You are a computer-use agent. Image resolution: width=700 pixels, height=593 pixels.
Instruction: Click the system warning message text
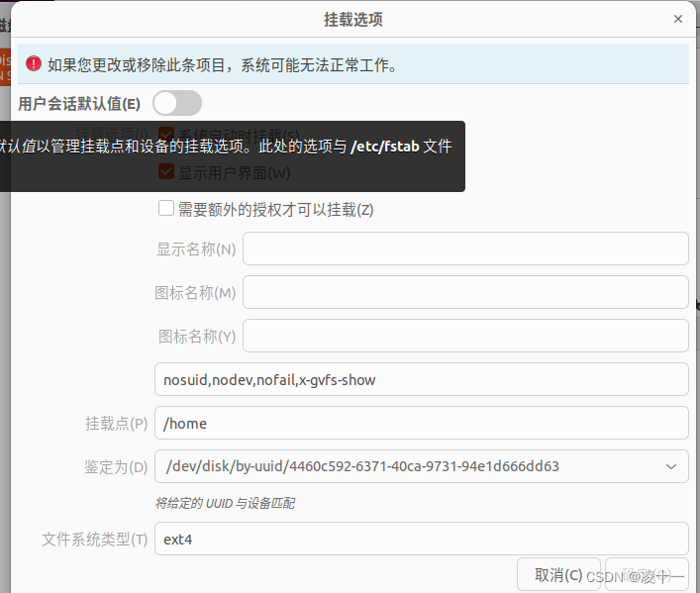point(222,65)
